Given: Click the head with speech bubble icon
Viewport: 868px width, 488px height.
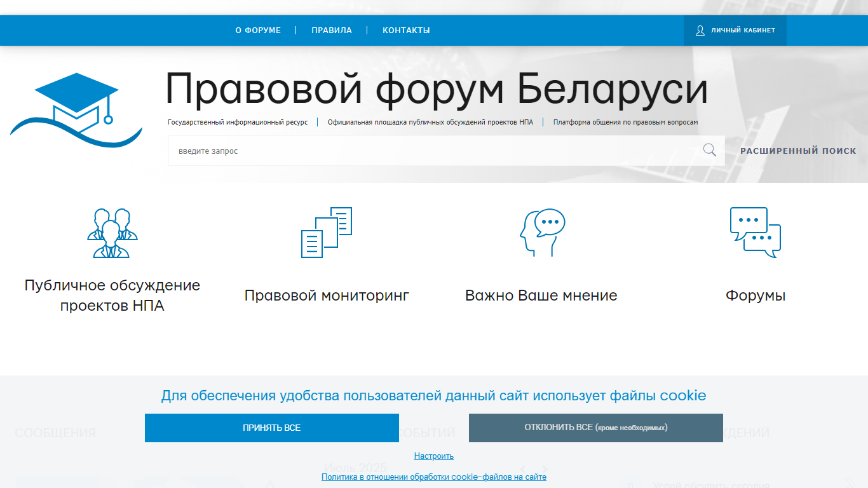Looking at the screenshot, I should [541, 233].
